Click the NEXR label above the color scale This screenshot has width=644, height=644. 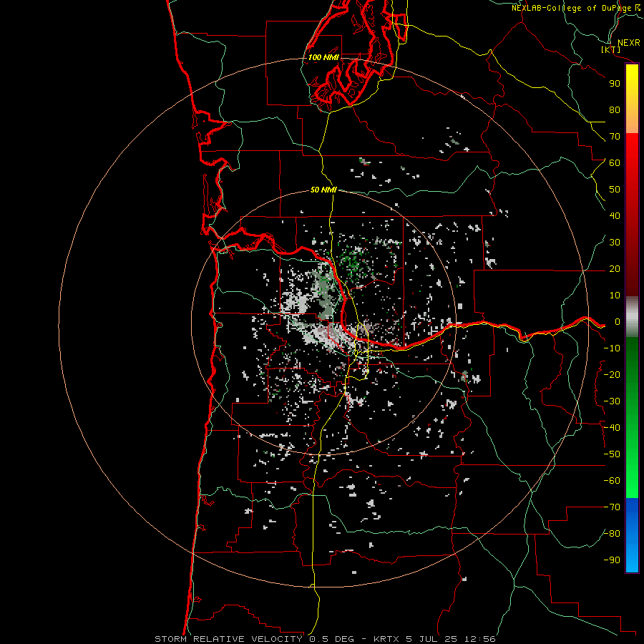[628, 43]
